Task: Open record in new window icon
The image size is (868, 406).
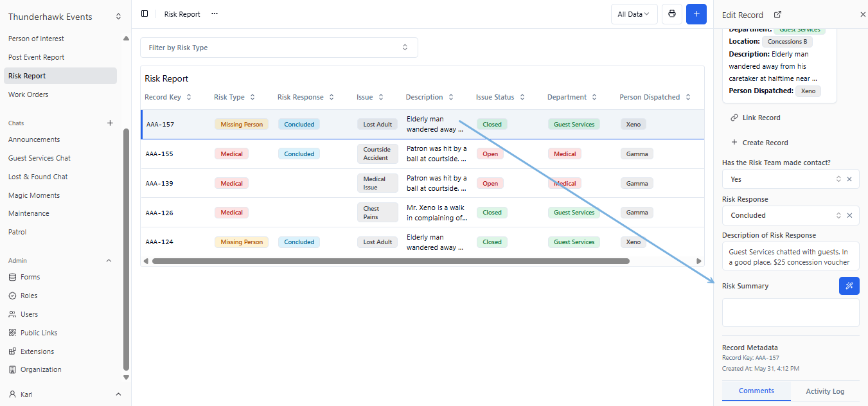Action: click(x=777, y=15)
